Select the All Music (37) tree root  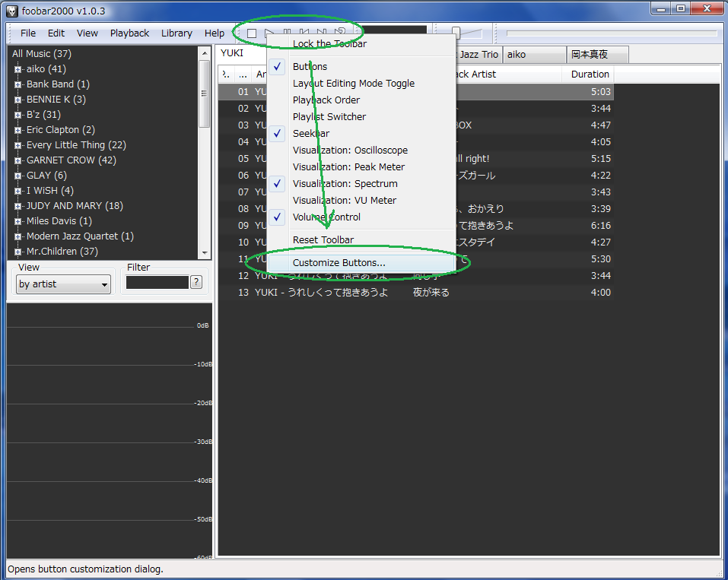[42, 54]
